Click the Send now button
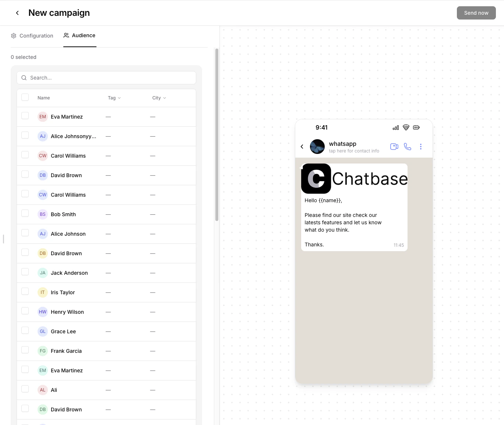This screenshot has width=504, height=425. (476, 13)
